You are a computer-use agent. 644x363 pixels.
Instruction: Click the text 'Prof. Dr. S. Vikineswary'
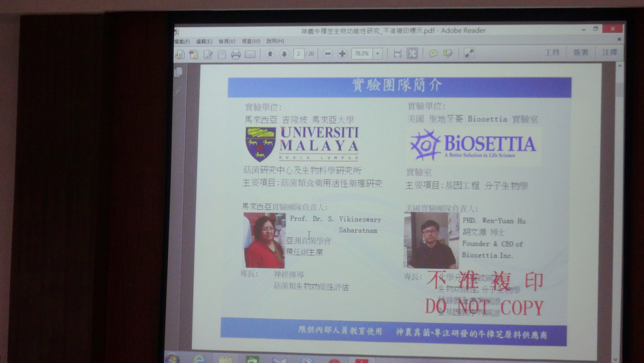point(336,219)
